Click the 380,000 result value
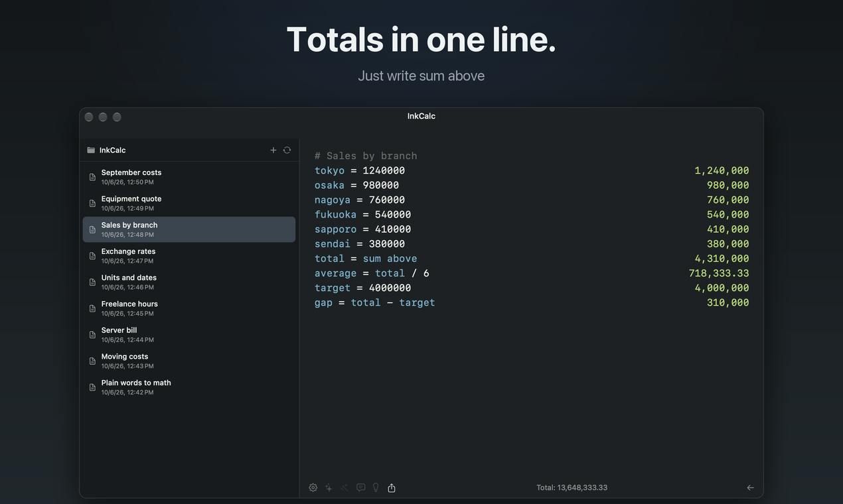Screen dimensions: 843x504 pos(728,243)
